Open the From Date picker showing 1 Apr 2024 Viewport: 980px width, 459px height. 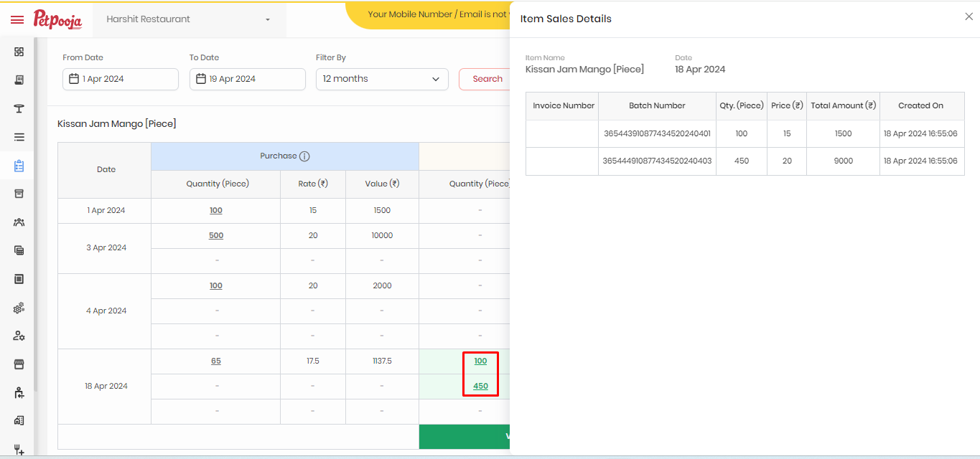pos(121,79)
